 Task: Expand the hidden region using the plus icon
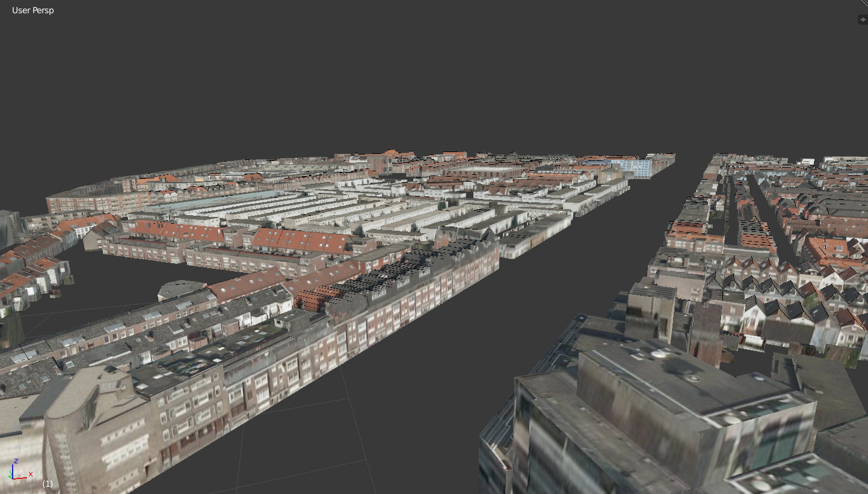click(863, 19)
